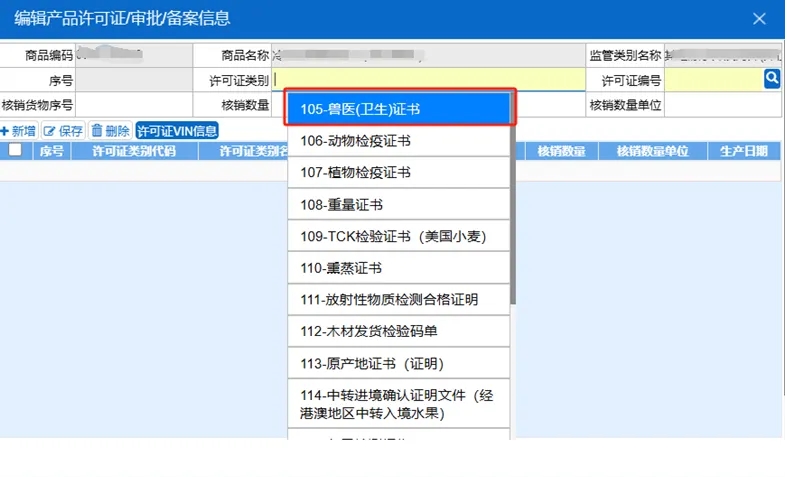Viewport: 787px width, 477px height.
Task: Choose 106-动物检疫证书 option
Action: (x=398, y=141)
